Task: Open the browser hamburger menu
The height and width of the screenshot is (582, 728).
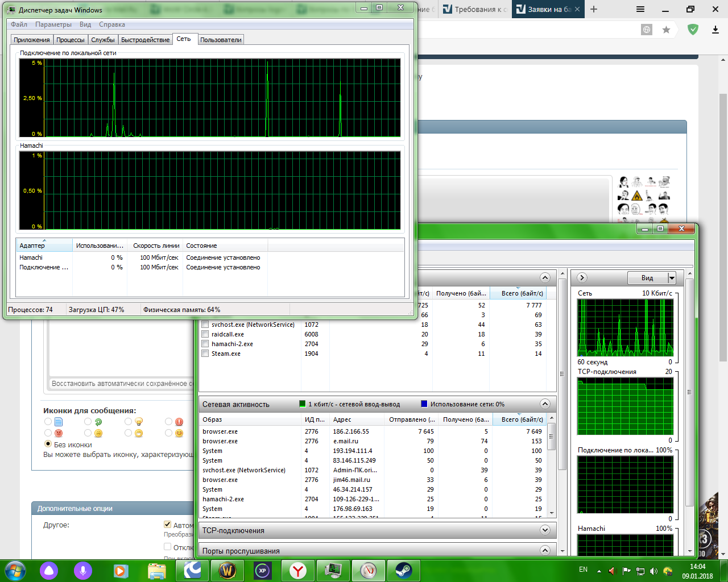Action: coord(640,9)
